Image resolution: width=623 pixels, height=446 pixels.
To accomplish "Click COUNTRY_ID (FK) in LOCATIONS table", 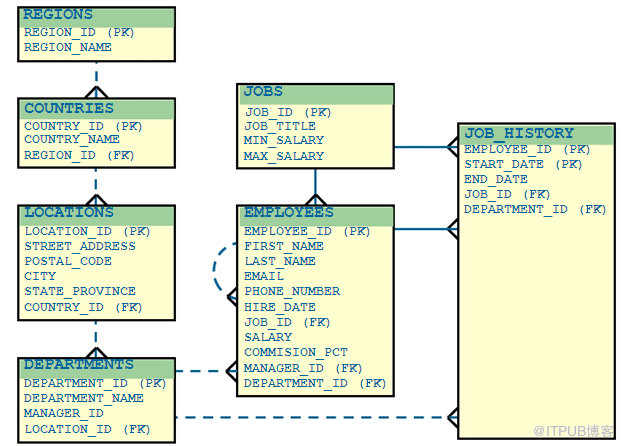I will click(83, 307).
